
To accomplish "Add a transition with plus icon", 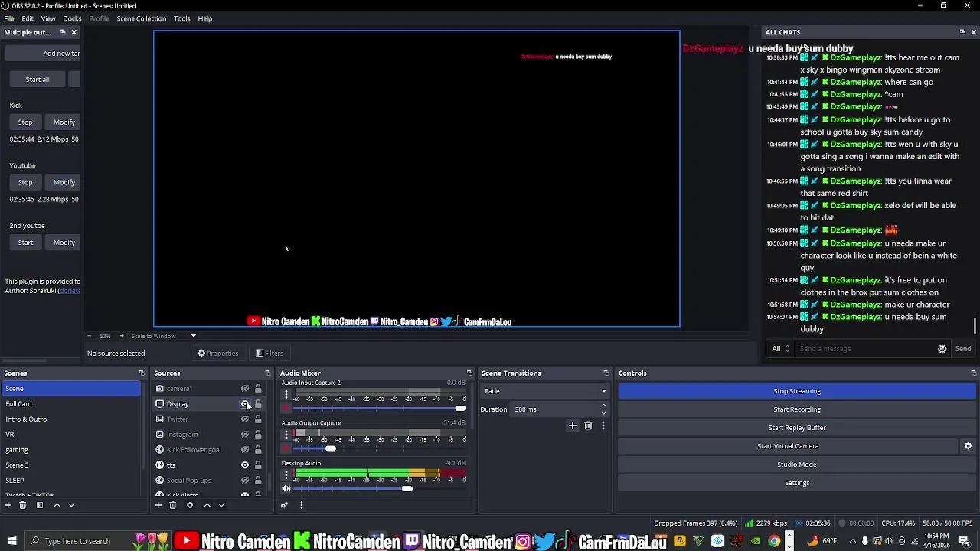I will coord(572,425).
